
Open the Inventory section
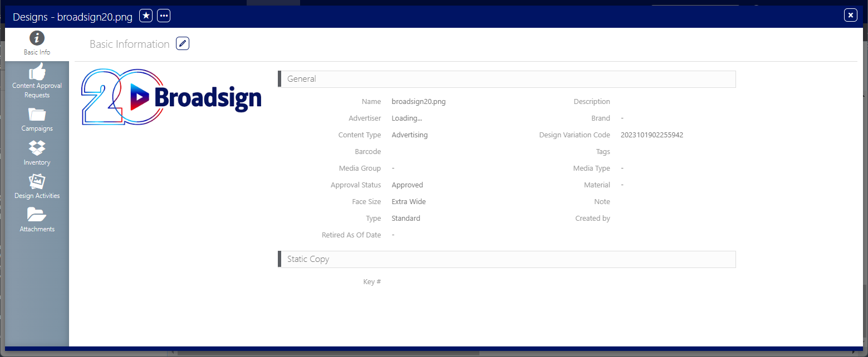(x=37, y=153)
